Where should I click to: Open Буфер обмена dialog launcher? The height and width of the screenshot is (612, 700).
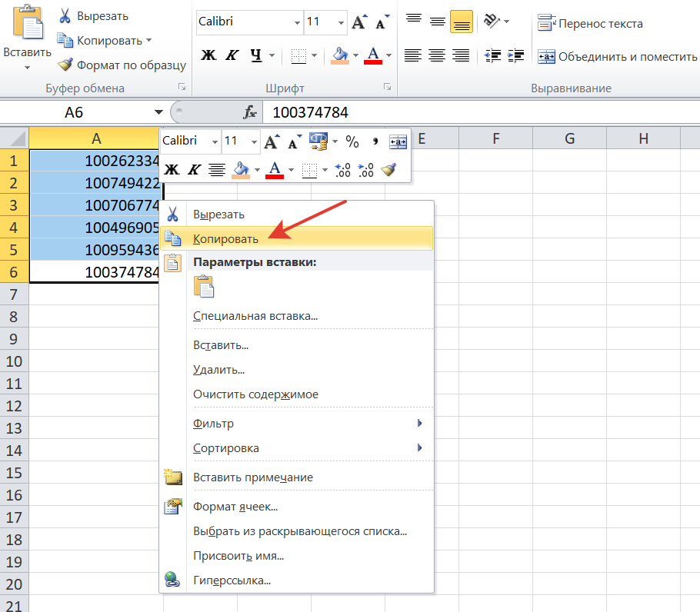click(182, 87)
